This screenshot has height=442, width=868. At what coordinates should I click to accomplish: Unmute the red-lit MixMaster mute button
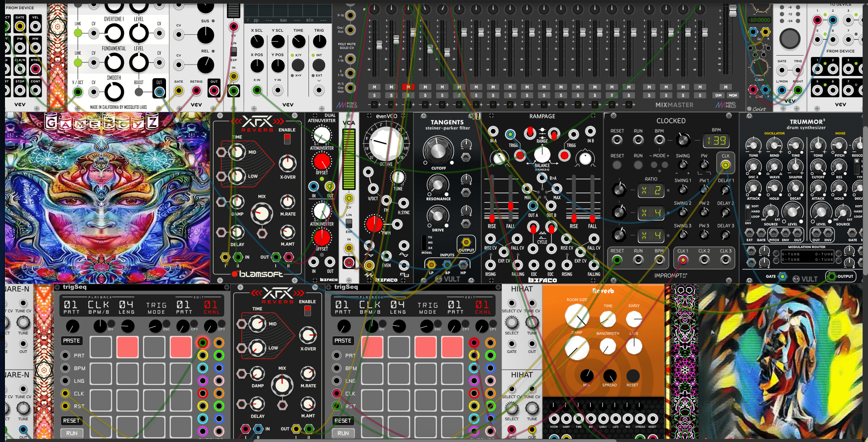coord(408,87)
